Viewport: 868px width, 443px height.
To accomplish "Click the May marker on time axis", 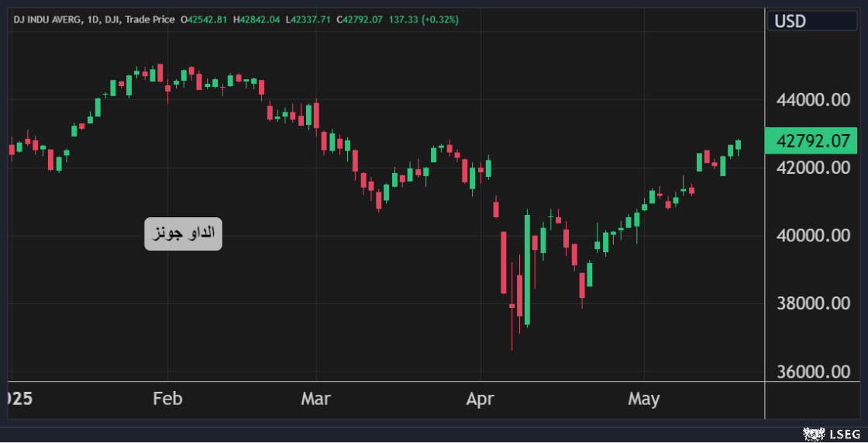I will (643, 399).
